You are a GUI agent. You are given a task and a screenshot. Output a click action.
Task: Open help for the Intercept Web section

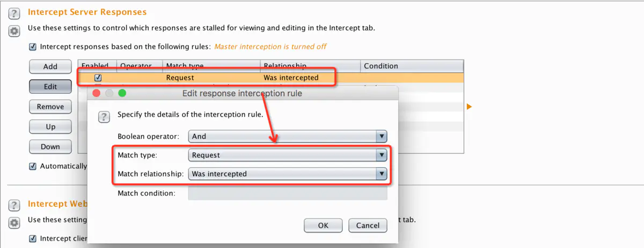click(14, 206)
